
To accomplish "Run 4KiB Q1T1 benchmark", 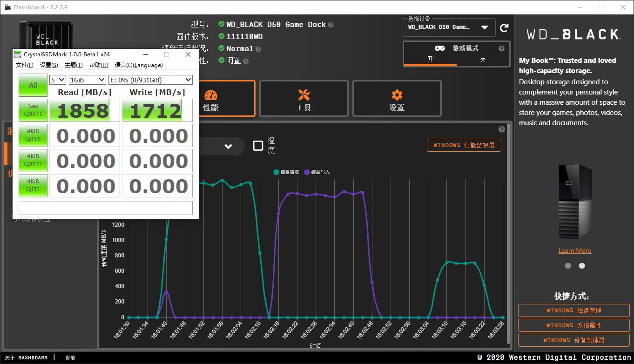I will coord(33,186).
